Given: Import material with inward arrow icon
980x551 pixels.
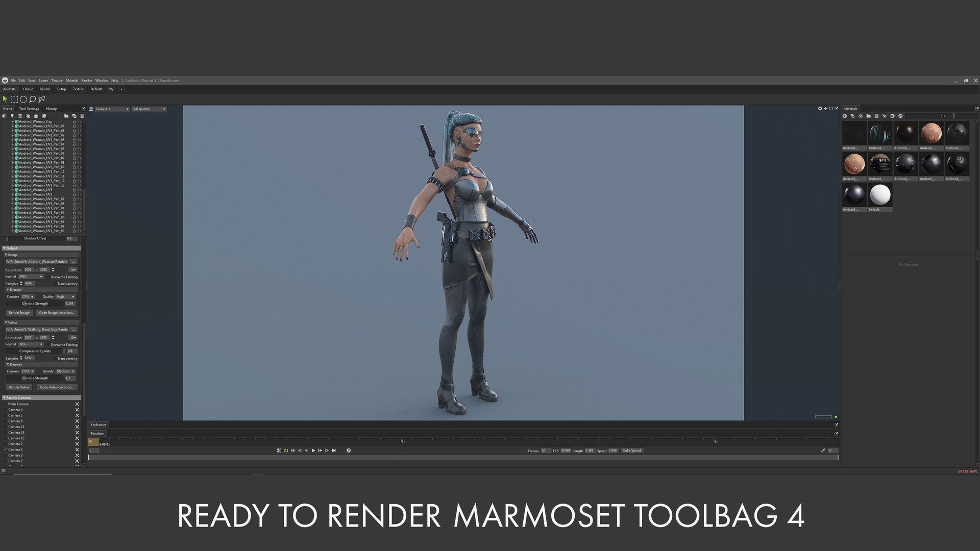Looking at the screenshot, I should (x=892, y=116).
